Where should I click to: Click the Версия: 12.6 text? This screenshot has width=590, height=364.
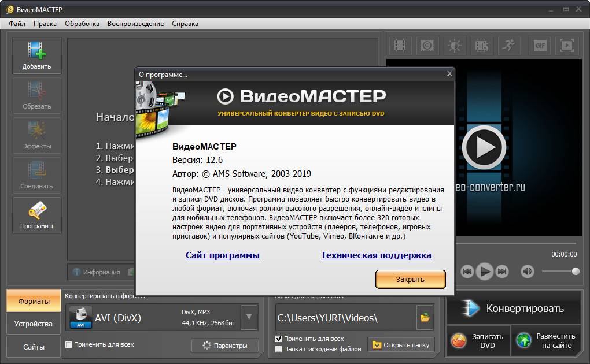[198, 160]
